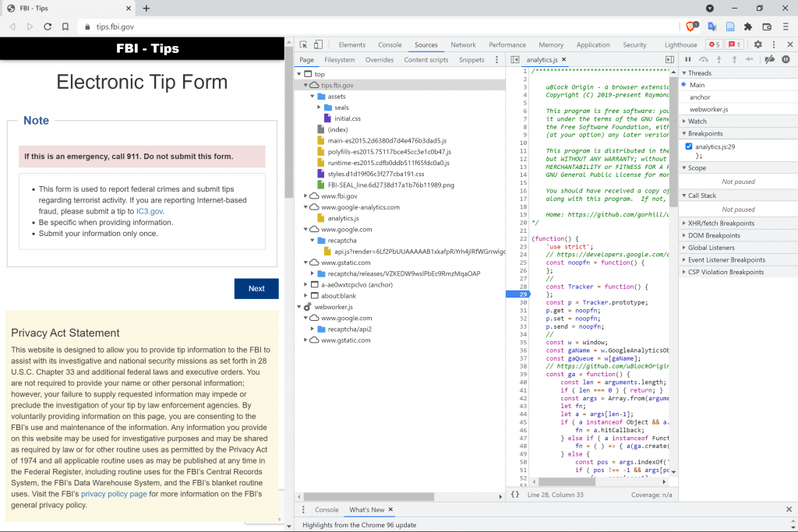
Task: Pause script execution
Action: tap(687, 59)
